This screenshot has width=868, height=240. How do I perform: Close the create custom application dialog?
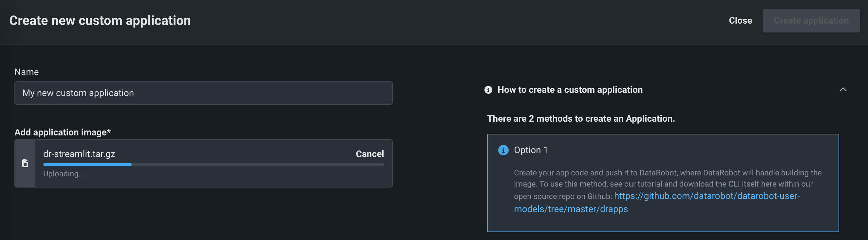tap(740, 21)
